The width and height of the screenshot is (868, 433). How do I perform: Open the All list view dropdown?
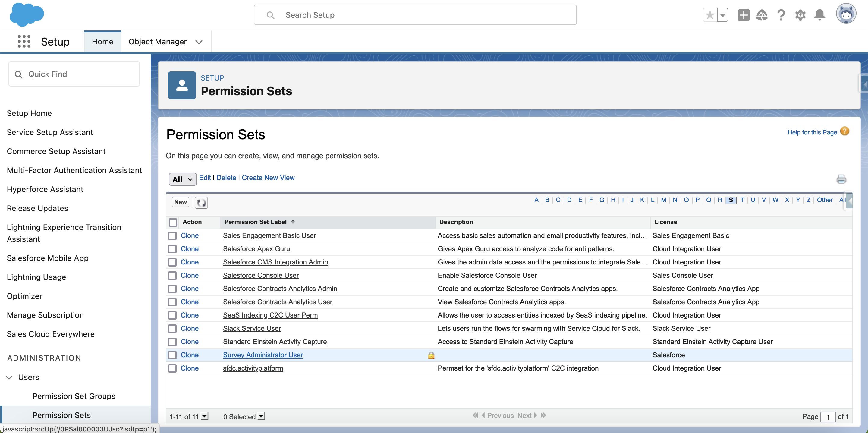tap(182, 179)
